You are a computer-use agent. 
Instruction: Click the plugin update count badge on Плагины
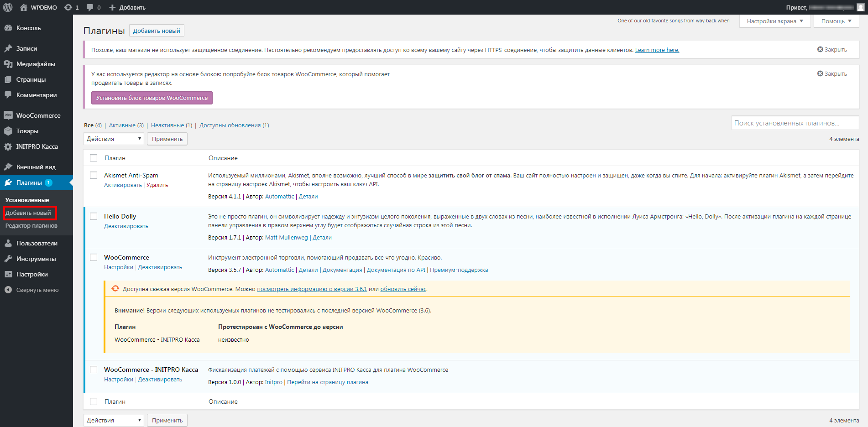coord(48,182)
